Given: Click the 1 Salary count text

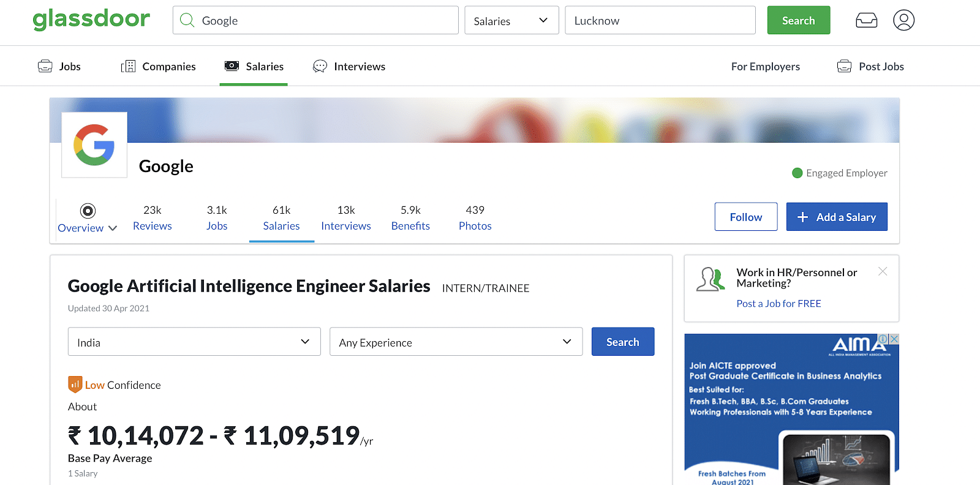Looking at the screenshot, I should pos(83,473).
